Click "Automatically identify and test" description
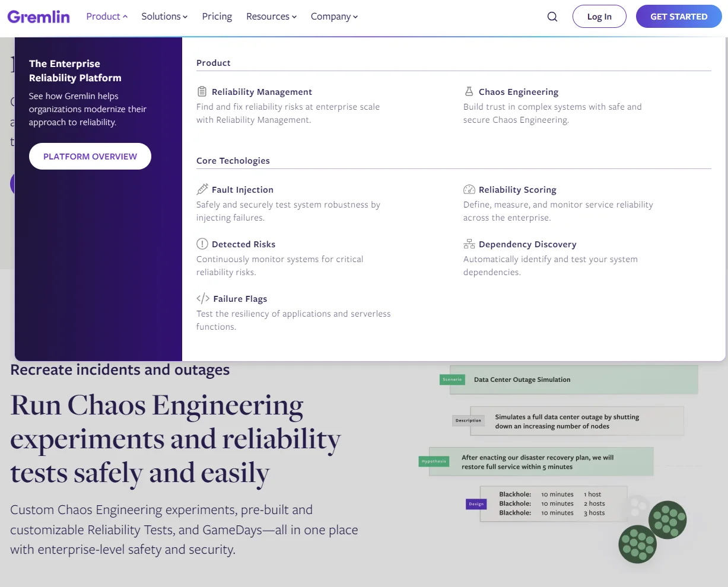This screenshot has width=728, height=587. click(551, 266)
